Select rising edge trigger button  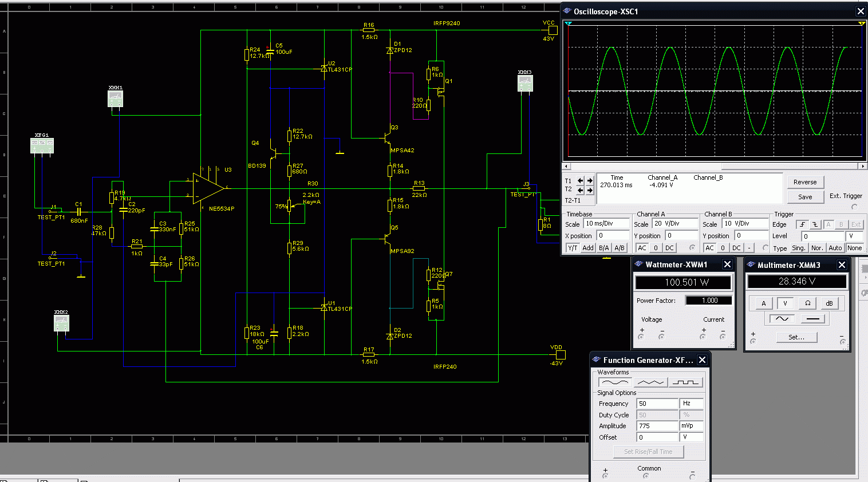click(x=802, y=224)
